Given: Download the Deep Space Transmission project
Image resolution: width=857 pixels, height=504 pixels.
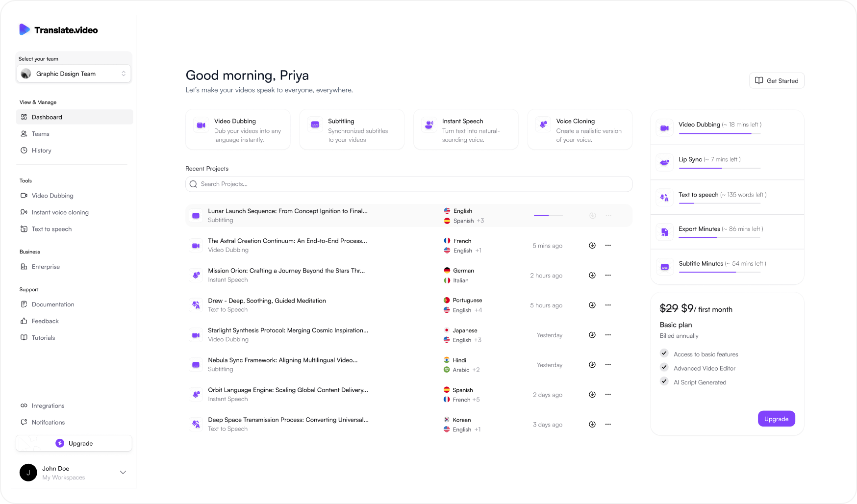Looking at the screenshot, I should point(592,425).
